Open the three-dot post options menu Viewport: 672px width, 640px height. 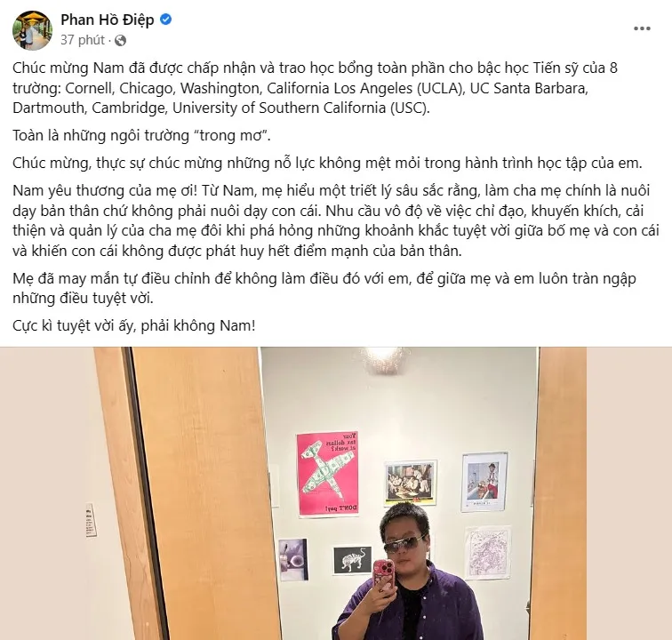[x=642, y=28]
